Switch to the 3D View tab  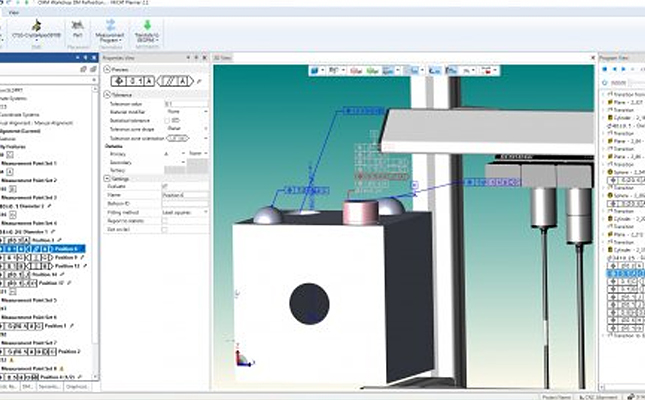tap(222, 59)
